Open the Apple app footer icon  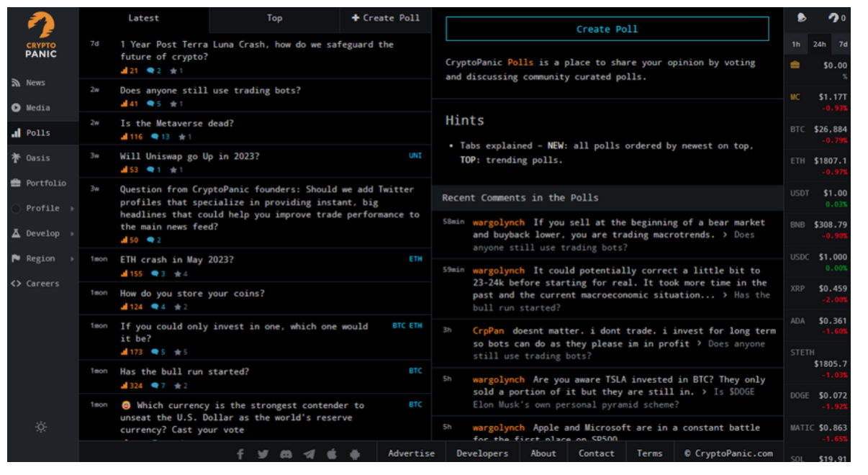332,454
